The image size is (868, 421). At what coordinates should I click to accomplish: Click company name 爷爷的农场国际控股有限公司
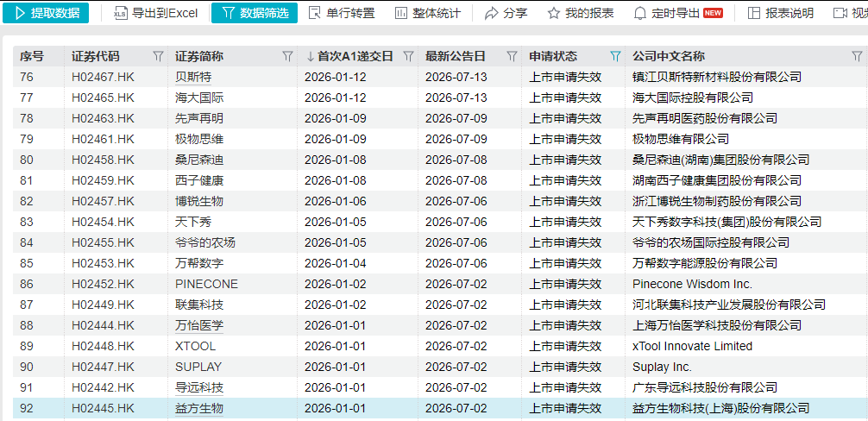point(711,242)
